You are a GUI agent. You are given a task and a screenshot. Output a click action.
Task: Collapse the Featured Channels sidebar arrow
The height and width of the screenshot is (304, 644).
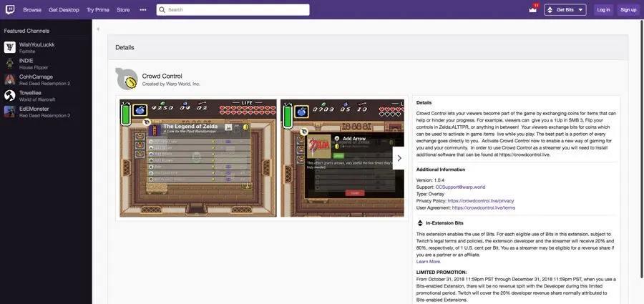(98, 29)
